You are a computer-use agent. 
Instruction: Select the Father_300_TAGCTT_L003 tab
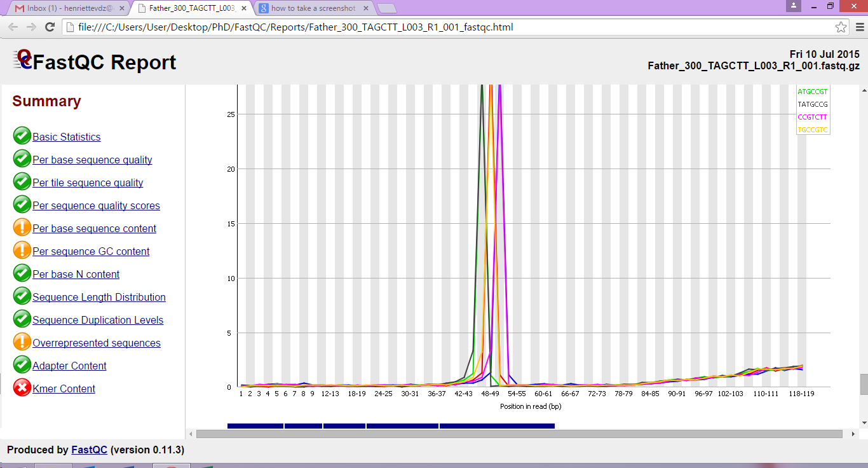pyautogui.click(x=192, y=9)
